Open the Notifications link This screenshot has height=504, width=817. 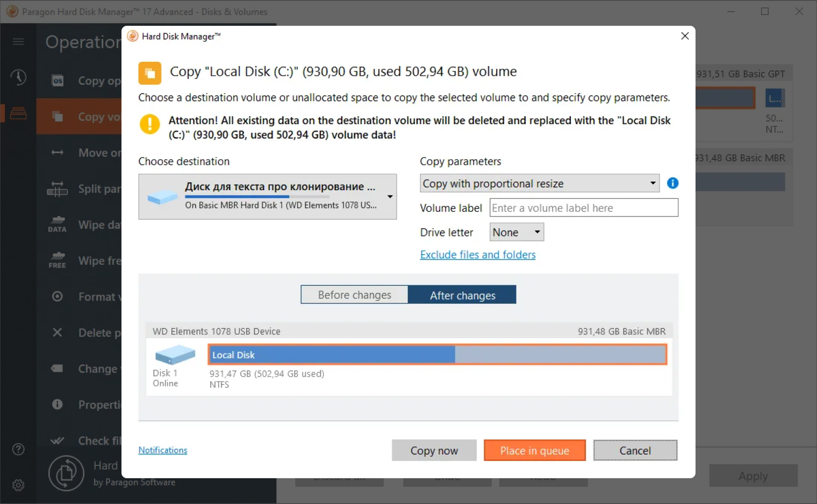pyautogui.click(x=163, y=450)
